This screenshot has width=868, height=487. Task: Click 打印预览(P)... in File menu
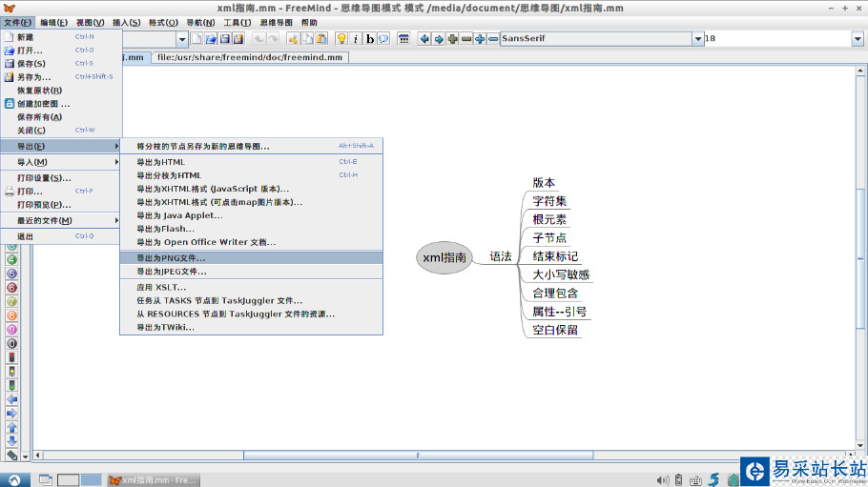pos(60,205)
